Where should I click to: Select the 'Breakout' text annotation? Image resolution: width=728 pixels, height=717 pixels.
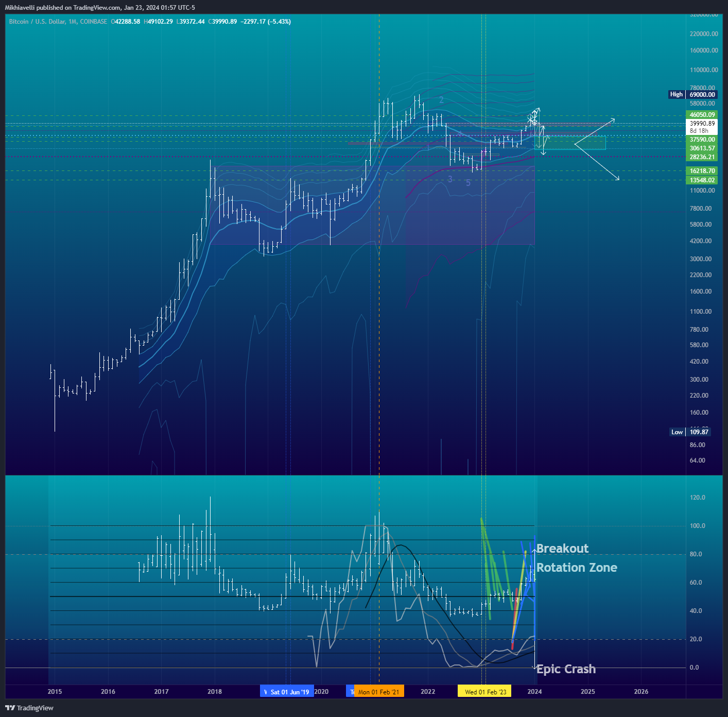[x=562, y=549]
